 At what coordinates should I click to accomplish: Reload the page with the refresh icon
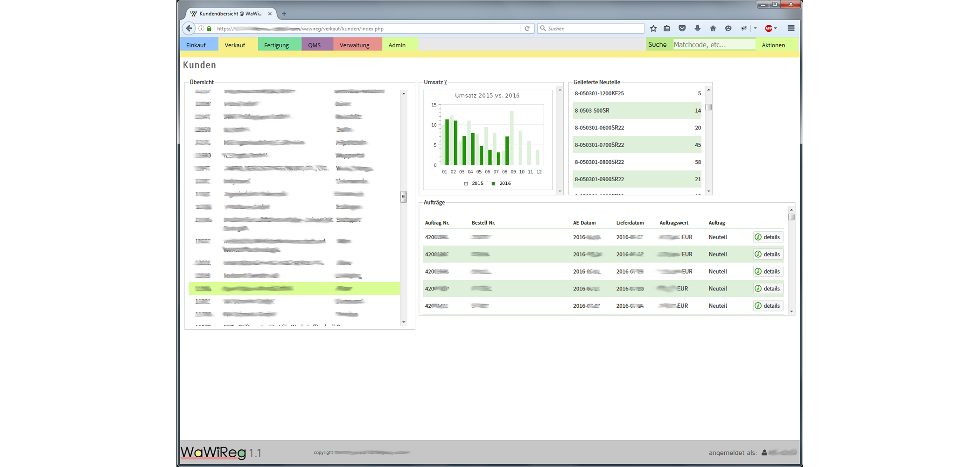pos(527,28)
